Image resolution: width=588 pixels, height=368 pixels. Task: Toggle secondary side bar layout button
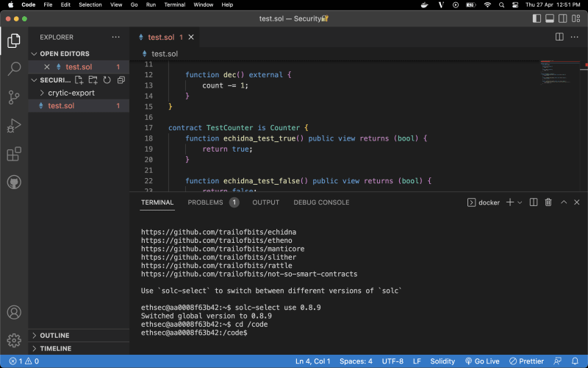coord(563,18)
